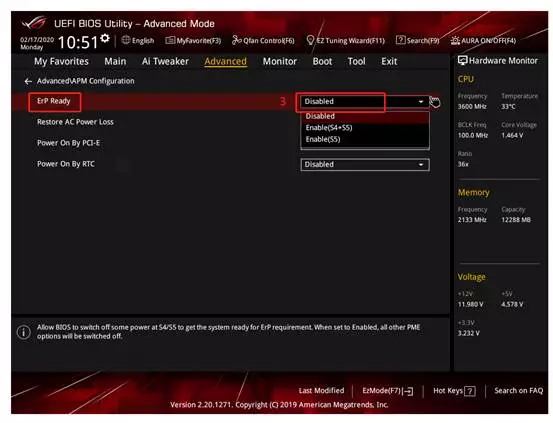
Task: Select Power On By RTC label
Action: pyautogui.click(x=66, y=164)
